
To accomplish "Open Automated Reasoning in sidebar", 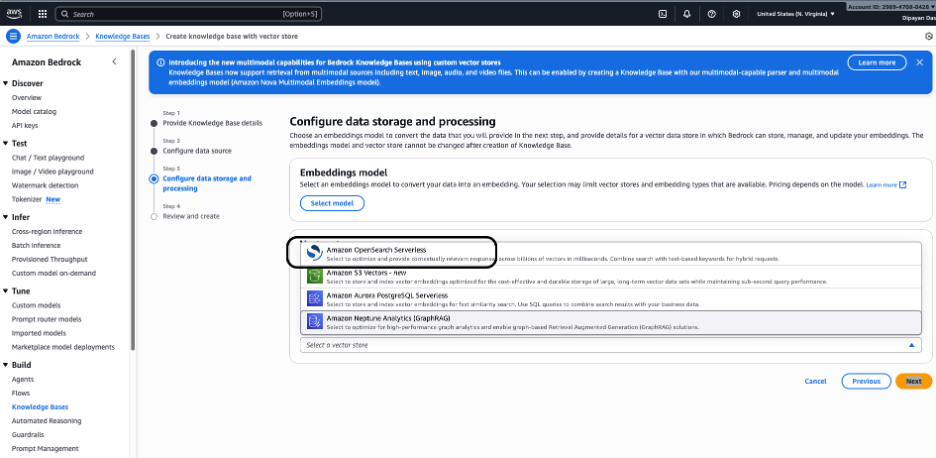I will (47, 421).
